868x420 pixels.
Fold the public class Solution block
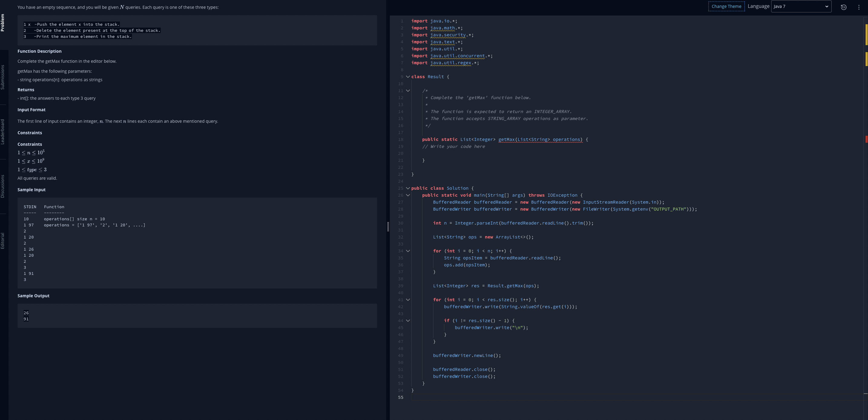(x=408, y=188)
